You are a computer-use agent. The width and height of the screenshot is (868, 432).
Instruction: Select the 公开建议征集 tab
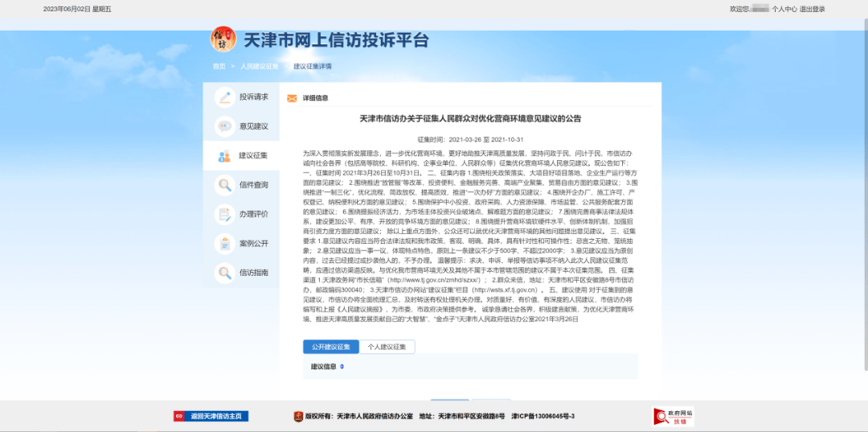(x=326, y=347)
